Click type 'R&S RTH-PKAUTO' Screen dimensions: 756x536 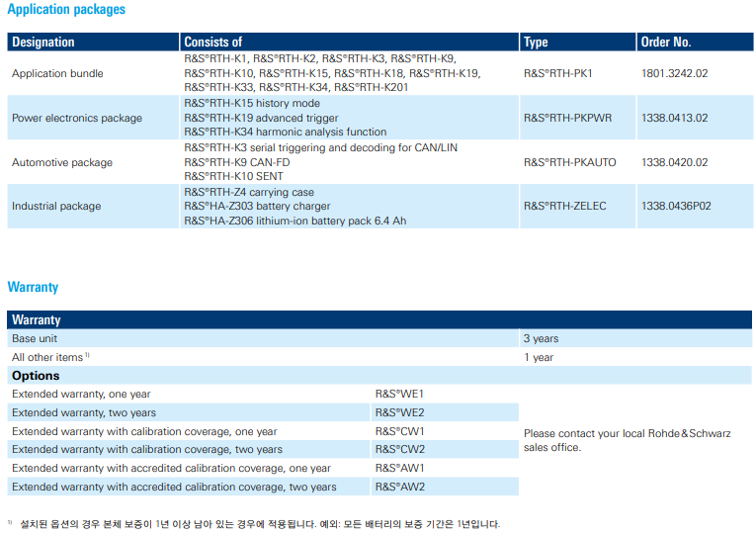[570, 162]
